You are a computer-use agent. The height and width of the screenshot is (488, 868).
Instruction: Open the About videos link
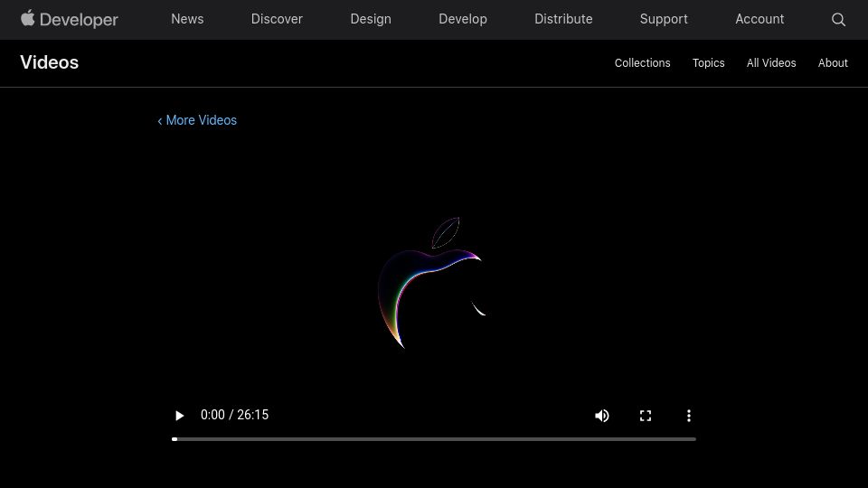(x=833, y=63)
